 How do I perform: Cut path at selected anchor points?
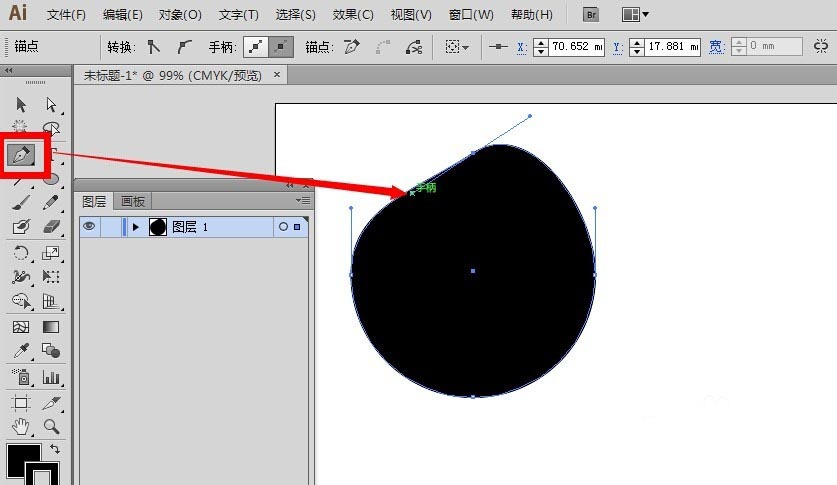coord(414,47)
